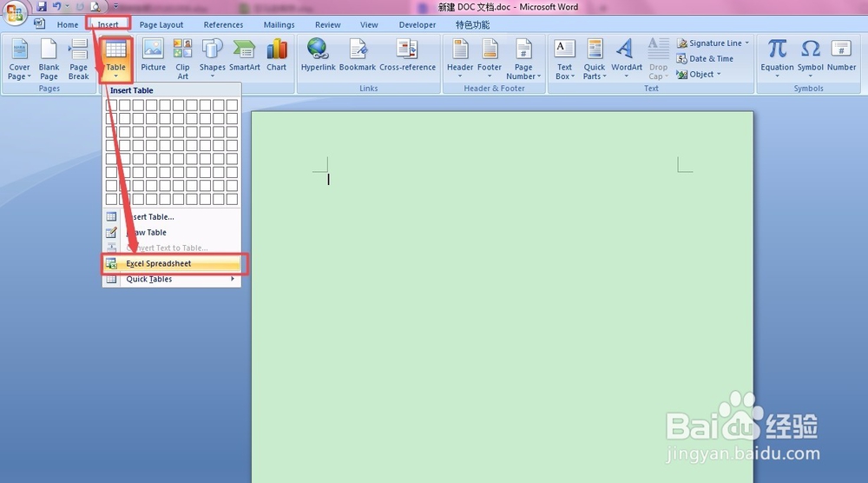Open the Home tab
The width and height of the screenshot is (868, 483).
tap(68, 25)
